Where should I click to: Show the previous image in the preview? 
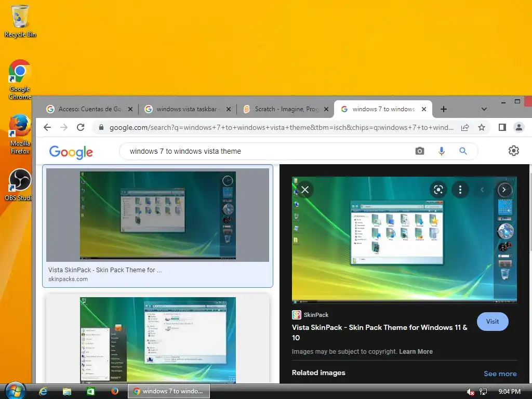[482, 190]
